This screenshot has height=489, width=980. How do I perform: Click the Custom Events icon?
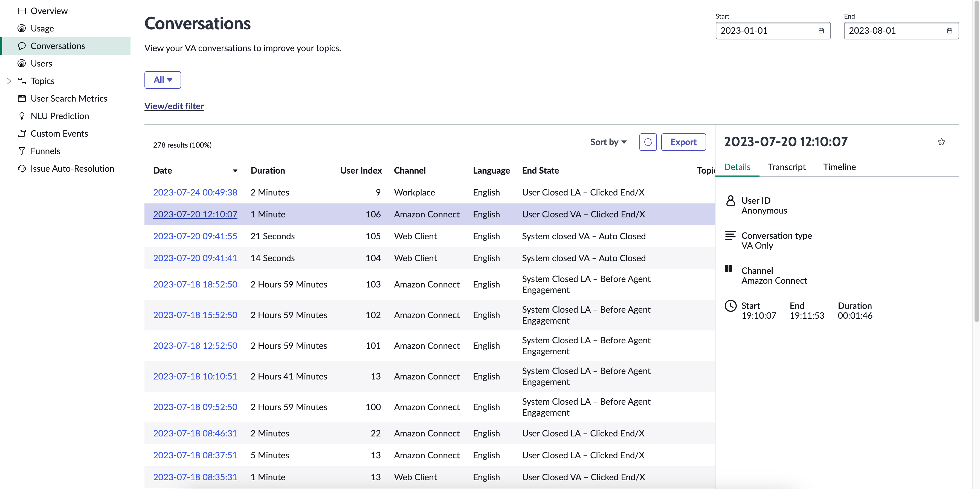click(x=22, y=134)
